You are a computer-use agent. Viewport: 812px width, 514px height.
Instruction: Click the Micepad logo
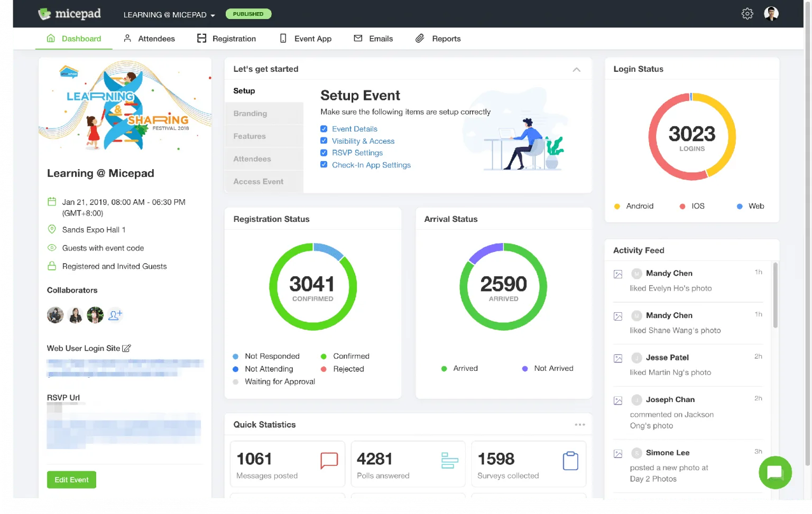[x=69, y=14]
